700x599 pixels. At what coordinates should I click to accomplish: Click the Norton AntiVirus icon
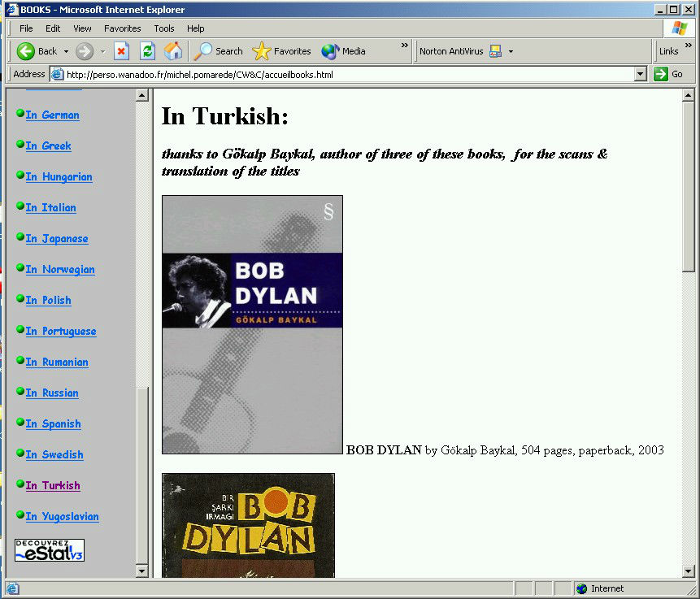(496, 51)
